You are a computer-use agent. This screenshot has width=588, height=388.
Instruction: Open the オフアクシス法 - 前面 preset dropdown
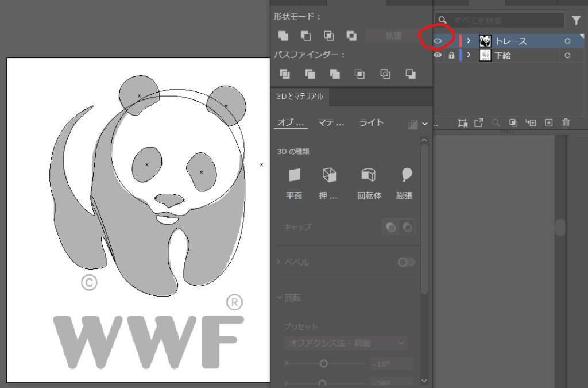pos(346,343)
